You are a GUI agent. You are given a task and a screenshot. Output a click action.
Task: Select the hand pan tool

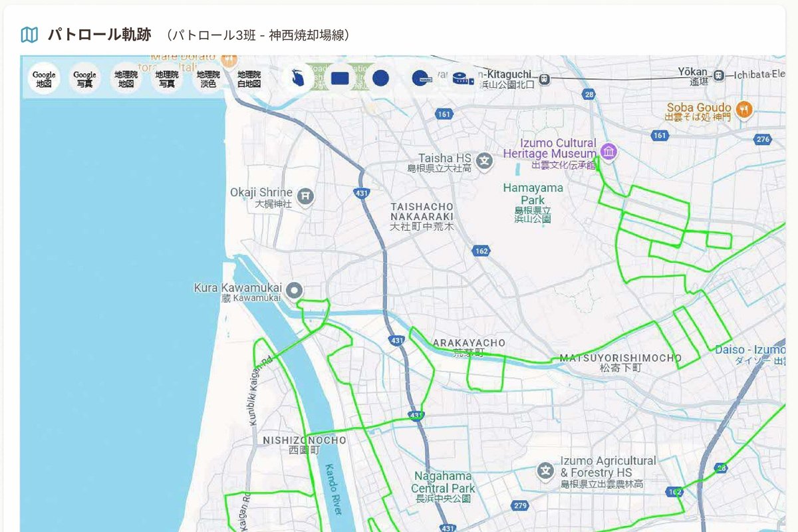(x=299, y=78)
